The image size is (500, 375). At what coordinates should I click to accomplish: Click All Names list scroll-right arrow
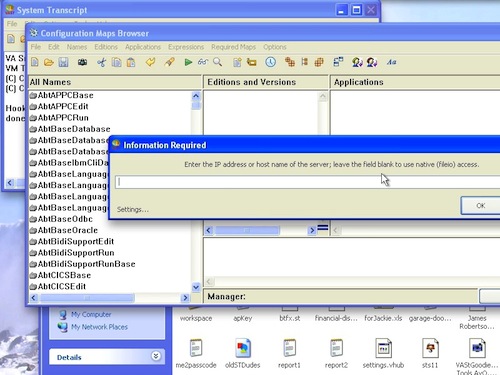click(x=185, y=298)
